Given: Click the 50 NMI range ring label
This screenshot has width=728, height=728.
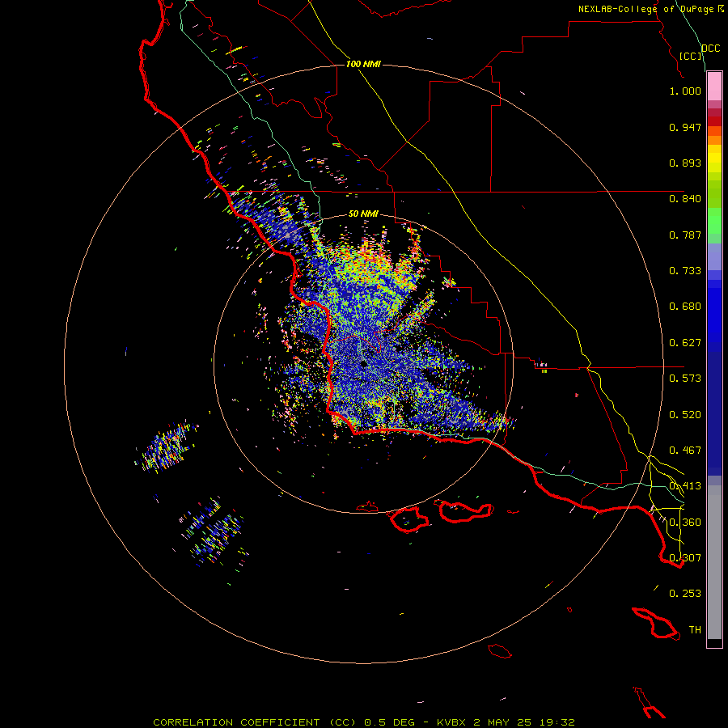Looking at the screenshot, I should [x=363, y=214].
